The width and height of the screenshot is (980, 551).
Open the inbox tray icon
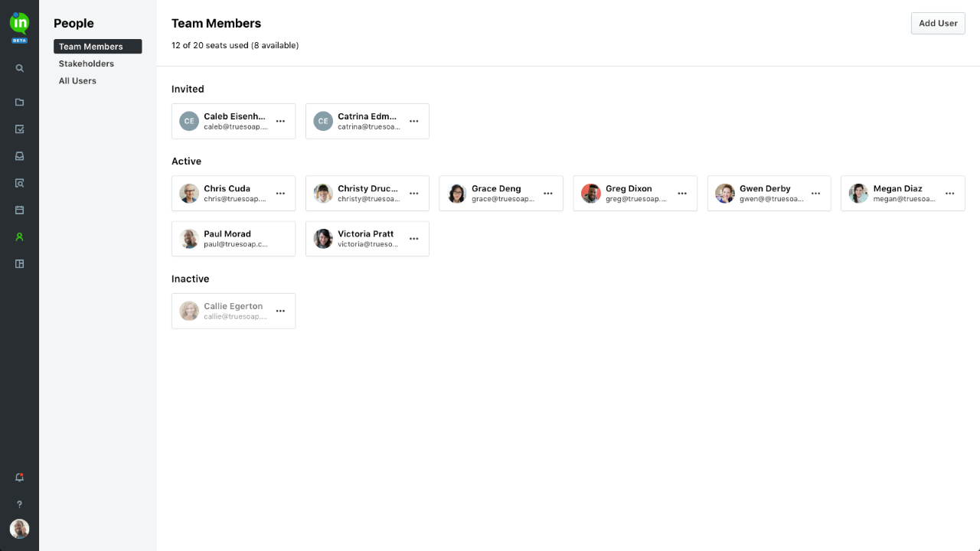click(x=20, y=156)
